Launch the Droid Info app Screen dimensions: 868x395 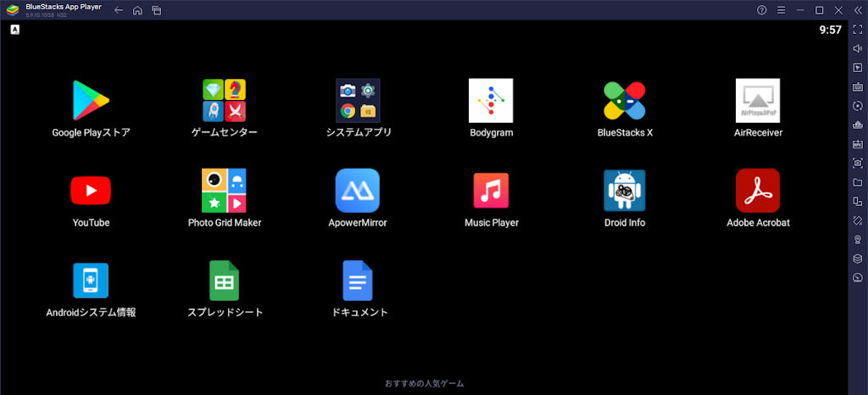[x=625, y=191]
